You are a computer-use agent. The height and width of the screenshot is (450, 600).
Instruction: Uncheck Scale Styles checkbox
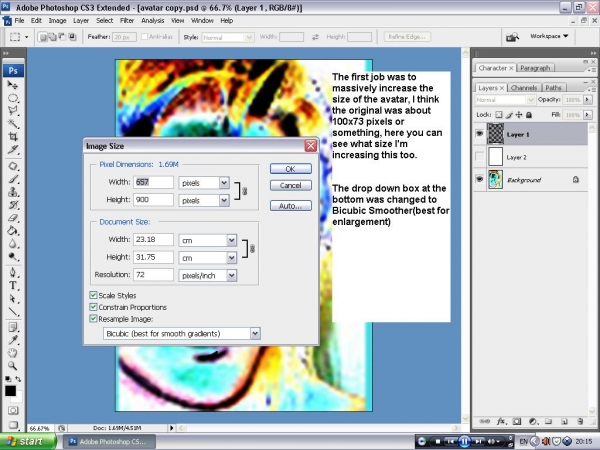(x=93, y=295)
